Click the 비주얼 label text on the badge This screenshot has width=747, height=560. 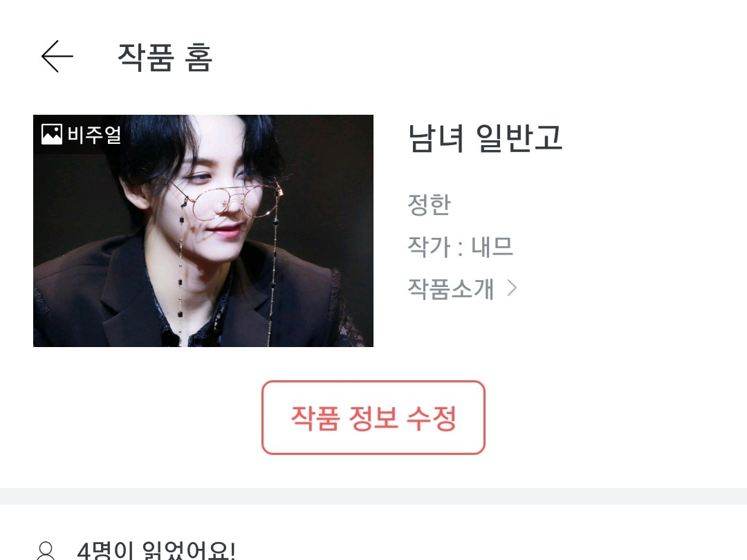[94, 134]
